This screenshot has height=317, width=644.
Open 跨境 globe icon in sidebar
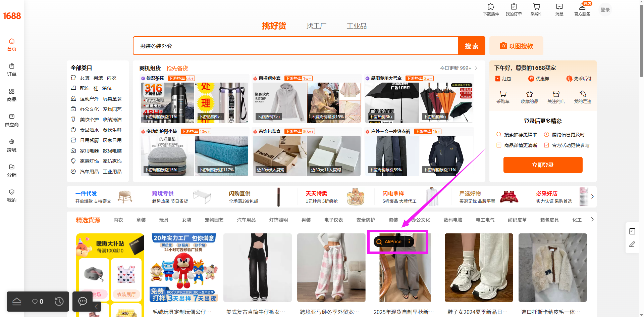[x=12, y=145]
